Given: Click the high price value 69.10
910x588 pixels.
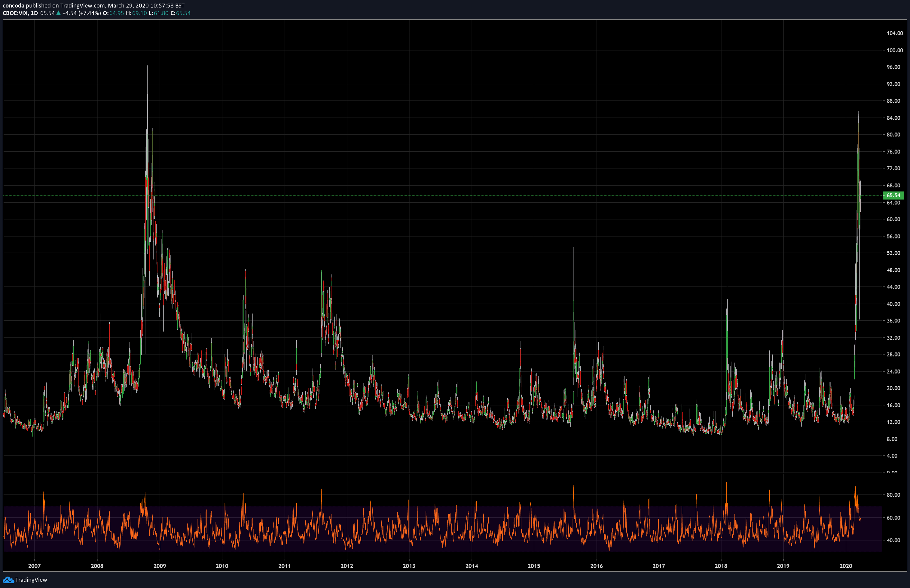Looking at the screenshot, I should tap(139, 13).
